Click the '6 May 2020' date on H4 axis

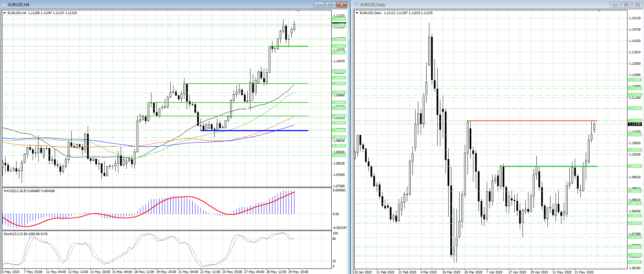tap(11, 272)
